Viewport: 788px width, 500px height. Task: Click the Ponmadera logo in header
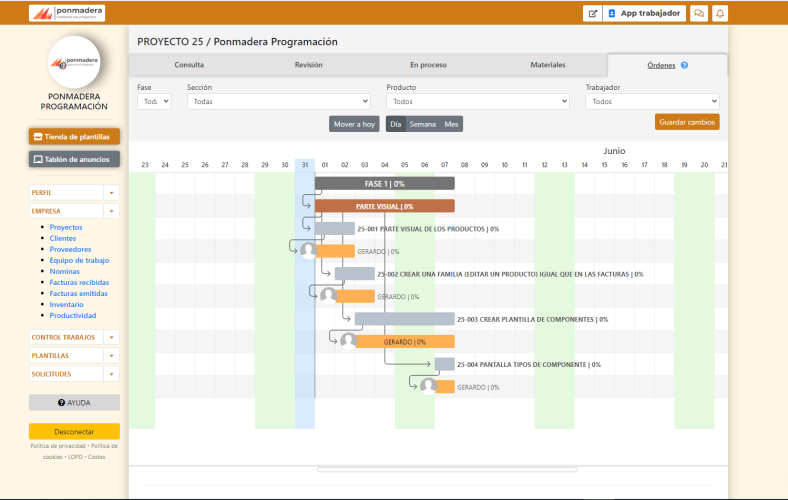[66, 13]
